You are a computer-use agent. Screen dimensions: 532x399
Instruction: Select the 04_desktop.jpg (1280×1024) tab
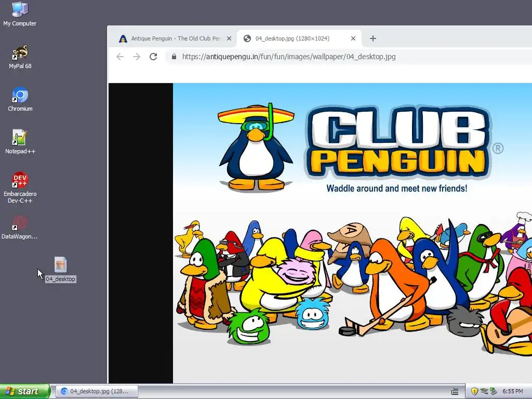299,38
